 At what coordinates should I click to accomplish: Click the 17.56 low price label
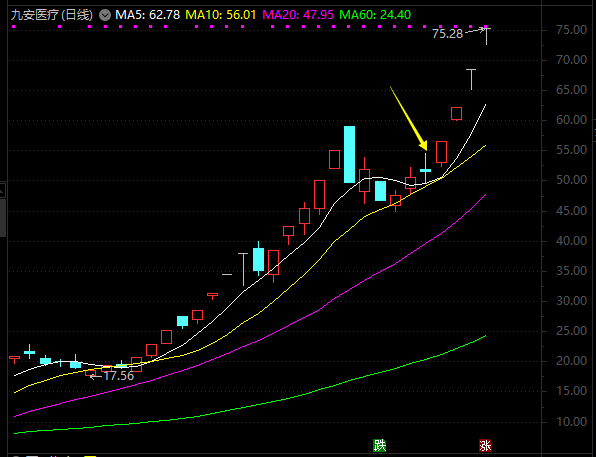[x=119, y=376]
